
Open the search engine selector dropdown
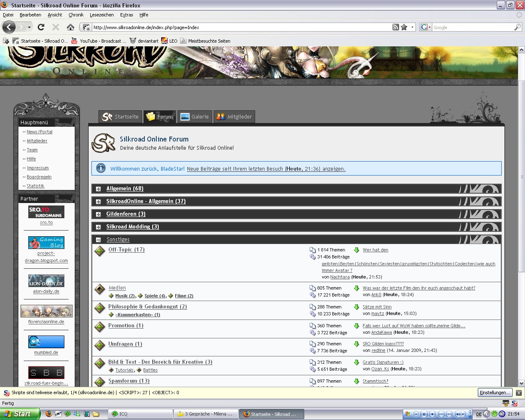pos(425,27)
